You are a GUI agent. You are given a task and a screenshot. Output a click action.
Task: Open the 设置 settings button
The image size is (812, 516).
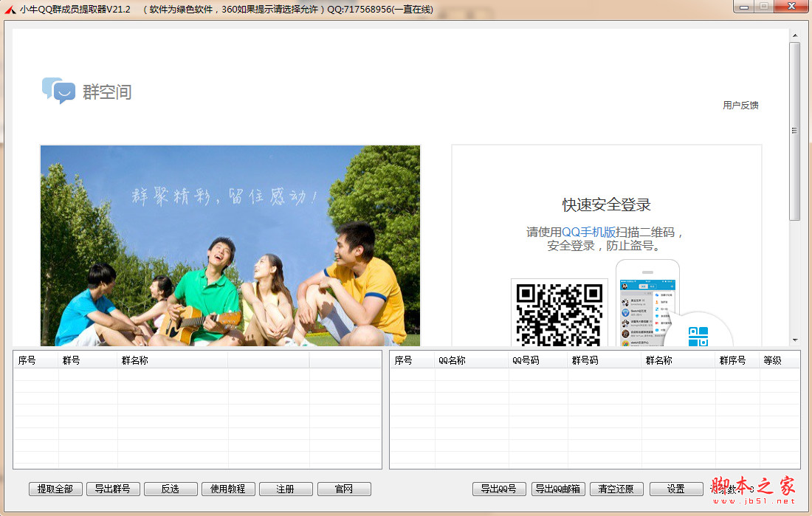pyautogui.click(x=676, y=489)
